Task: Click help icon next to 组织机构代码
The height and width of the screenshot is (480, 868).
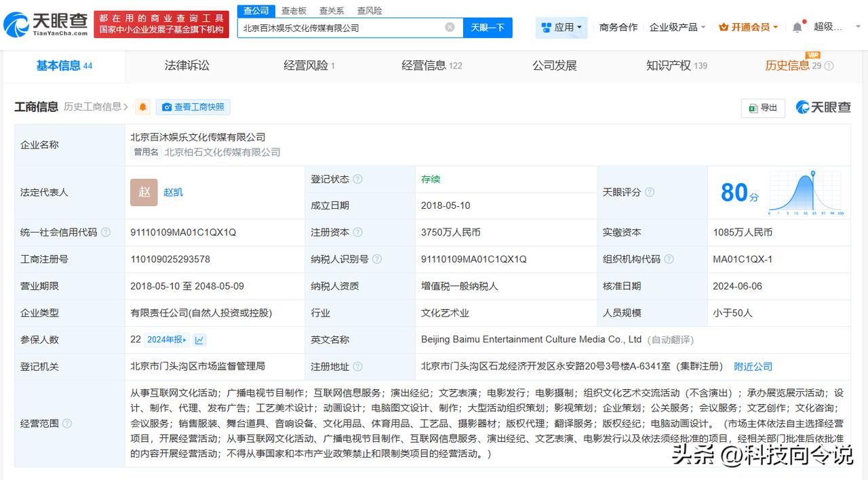Action: (669, 259)
